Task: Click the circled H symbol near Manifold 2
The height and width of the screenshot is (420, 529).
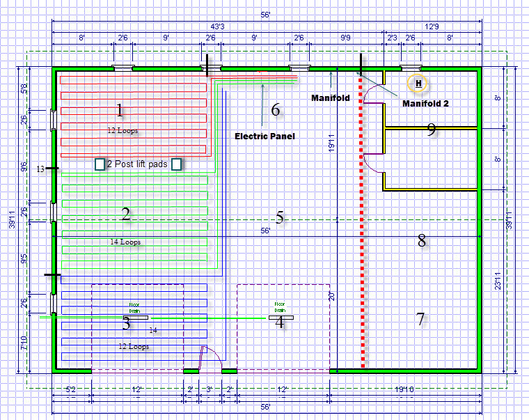Action: click(x=418, y=84)
